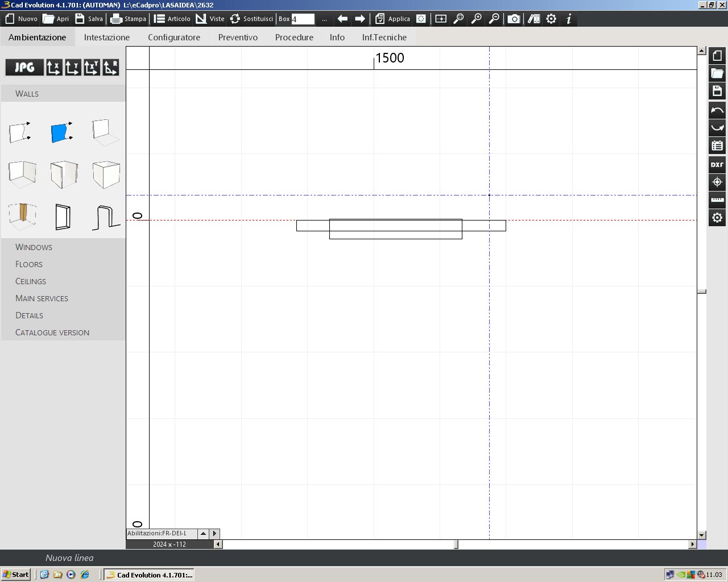The width and height of the screenshot is (728, 582).
Task: Expand the Details section
Action: click(x=63, y=315)
